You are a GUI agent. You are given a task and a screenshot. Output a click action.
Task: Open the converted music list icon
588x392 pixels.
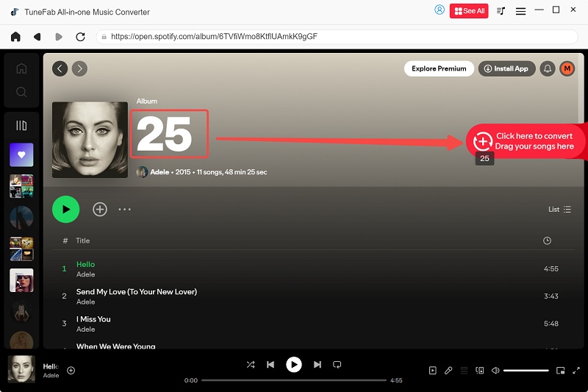501,11
